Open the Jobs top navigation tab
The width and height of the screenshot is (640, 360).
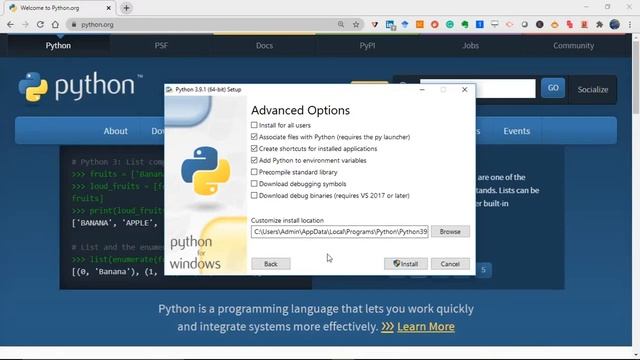pyautogui.click(x=470, y=45)
